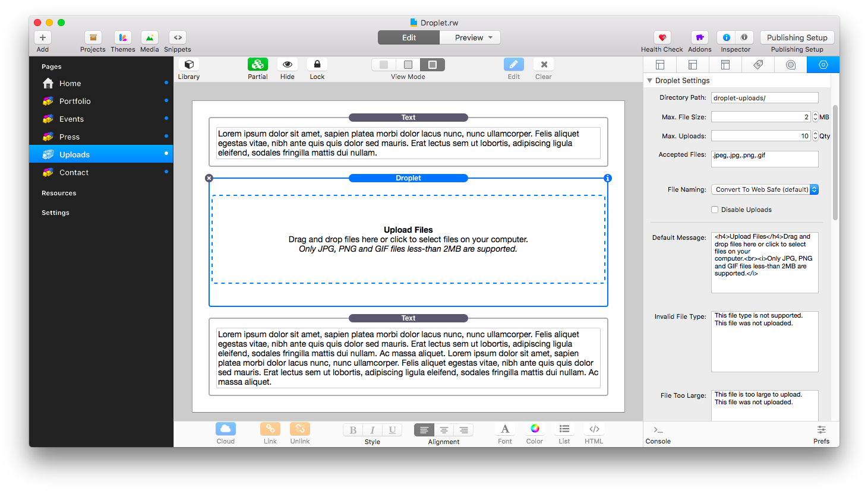Click the Directory Path input field
Screen dimensions: 868x491
tap(764, 98)
